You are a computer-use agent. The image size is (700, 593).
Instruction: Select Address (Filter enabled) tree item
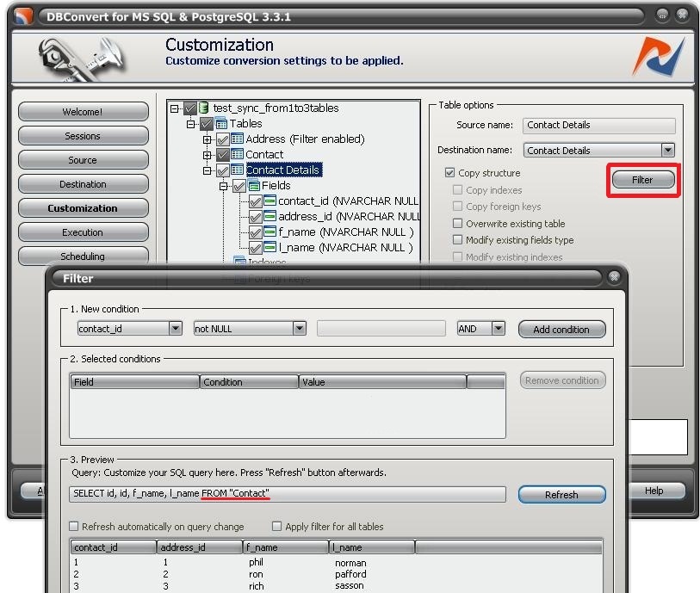click(306, 139)
